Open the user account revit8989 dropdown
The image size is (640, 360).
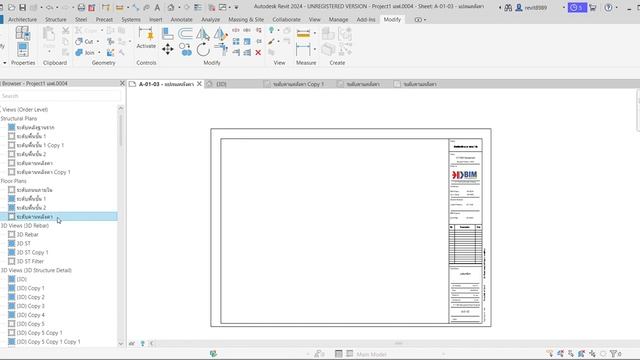[564, 7]
